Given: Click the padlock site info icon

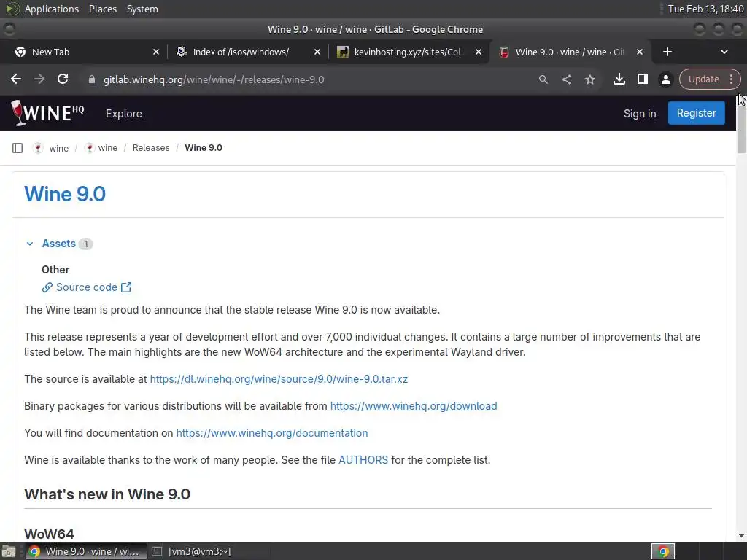Looking at the screenshot, I should [92, 79].
